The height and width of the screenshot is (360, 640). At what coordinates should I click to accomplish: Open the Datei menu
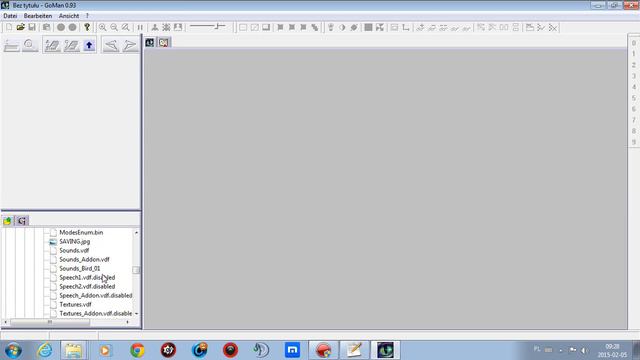(10, 16)
